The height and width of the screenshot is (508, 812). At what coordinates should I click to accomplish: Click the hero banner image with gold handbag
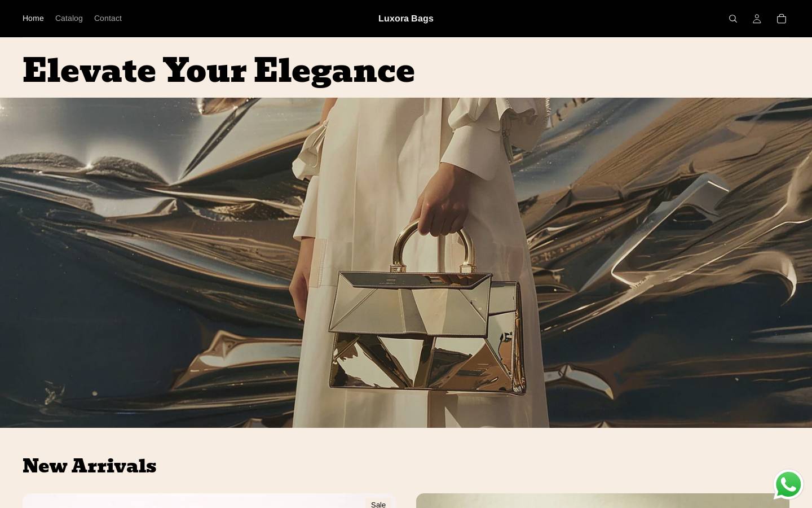point(406,262)
